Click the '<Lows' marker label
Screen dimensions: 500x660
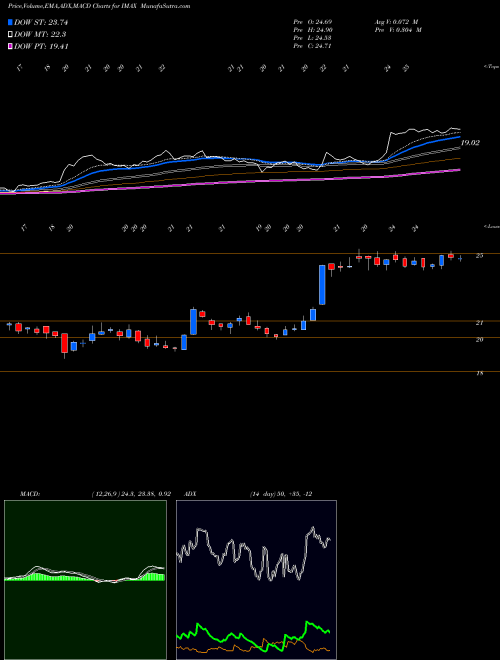[491, 226]
